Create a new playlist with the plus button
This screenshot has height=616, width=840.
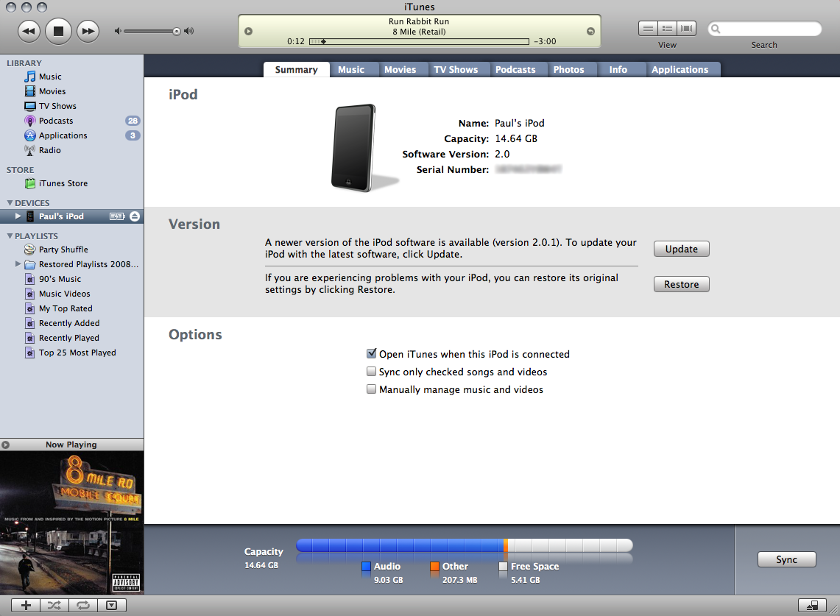pos(26,605)
